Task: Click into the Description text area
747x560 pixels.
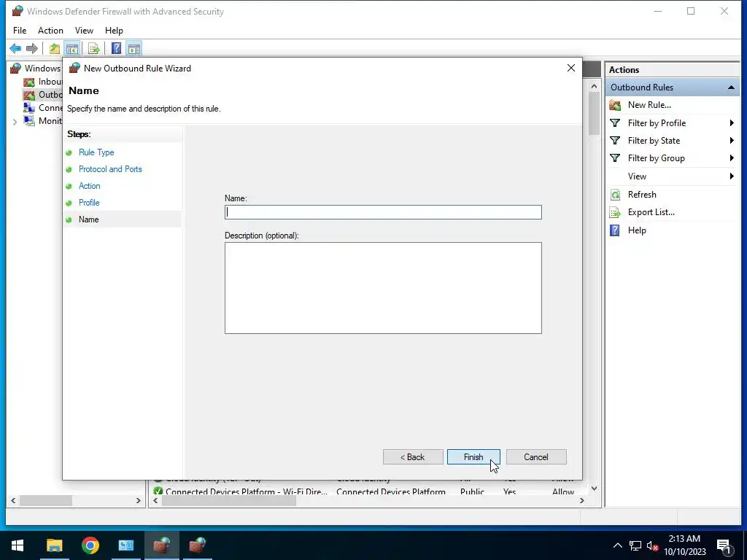Action: pos(383,288)
